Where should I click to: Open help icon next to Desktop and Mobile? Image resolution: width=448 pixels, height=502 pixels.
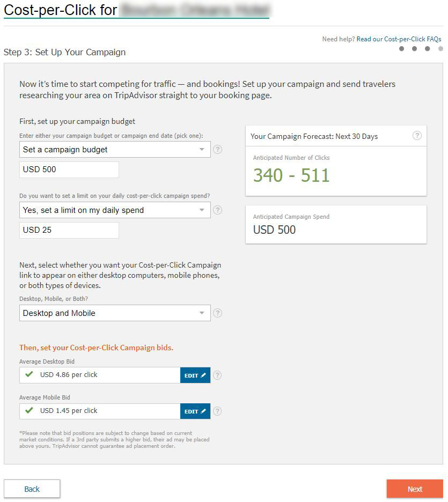[x=218, y=313]
